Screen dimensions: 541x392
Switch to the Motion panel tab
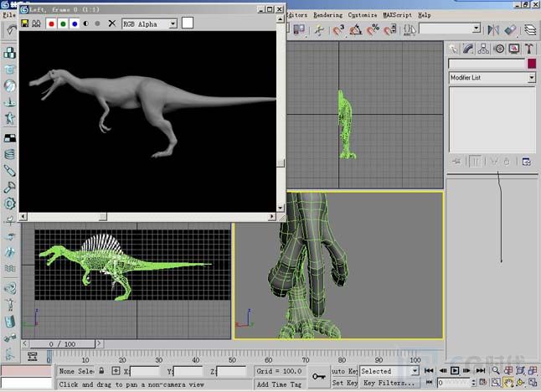(499, 49)
